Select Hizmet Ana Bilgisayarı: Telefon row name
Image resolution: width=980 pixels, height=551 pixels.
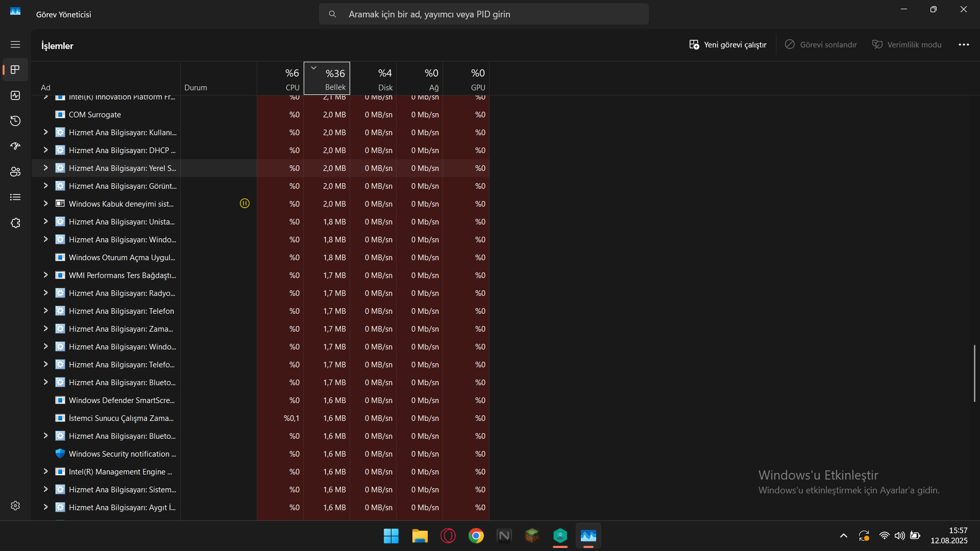click(x=121, y=311)
